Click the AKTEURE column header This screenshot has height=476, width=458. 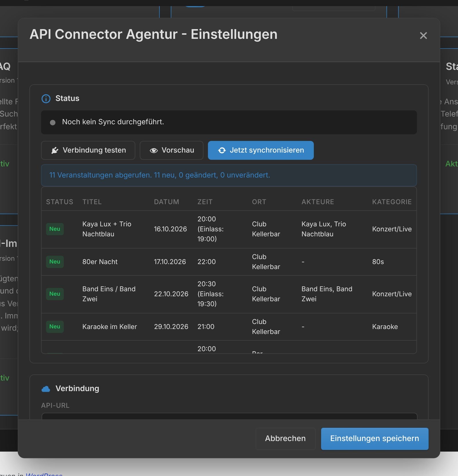click(318, 202)
